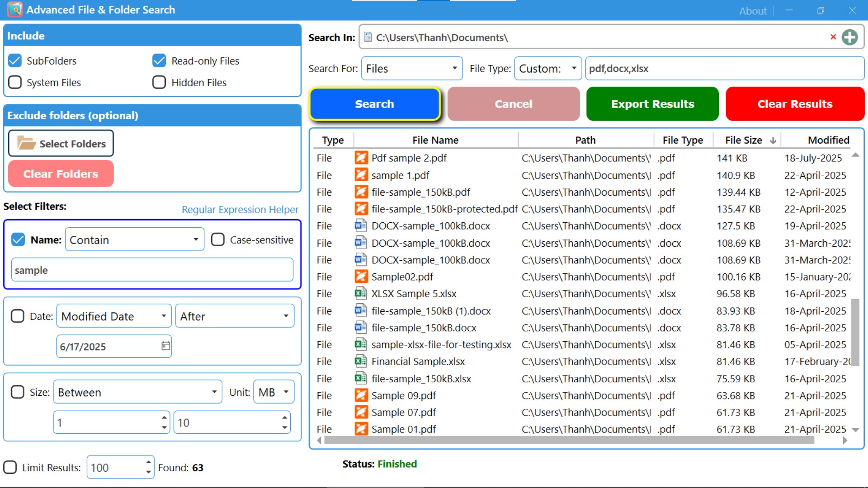This screenshot has width=868, height=488.
Task: Click the PDF icon of file-sample_150kB-protected.pdf
Action: click(x=361, y=209)
